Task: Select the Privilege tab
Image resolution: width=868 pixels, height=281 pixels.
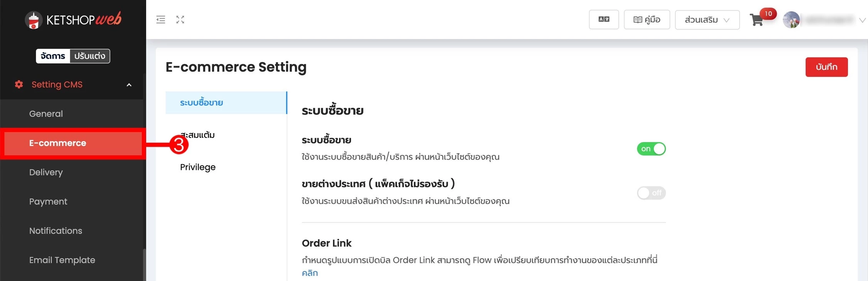Action: pyautogui.click(x=197, y=167)
